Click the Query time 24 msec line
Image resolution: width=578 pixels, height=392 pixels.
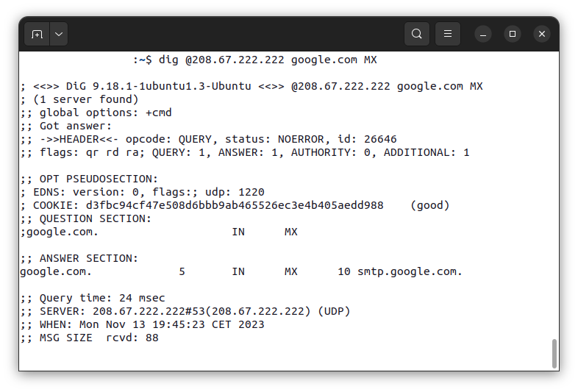[93, 298]
